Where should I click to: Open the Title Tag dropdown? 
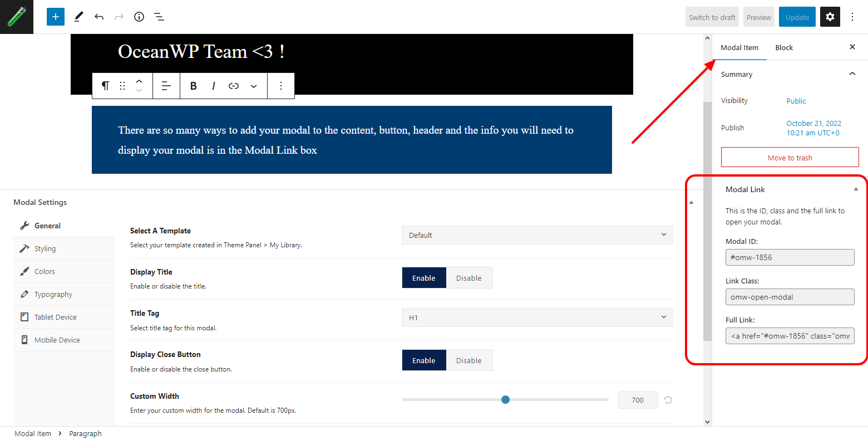pos(537,317)
